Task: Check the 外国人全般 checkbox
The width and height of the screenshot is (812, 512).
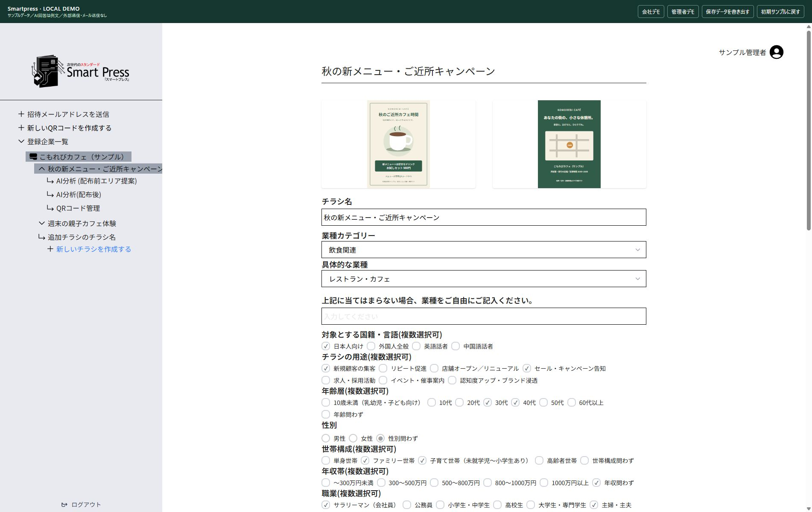Action: [x=371, y=346]
